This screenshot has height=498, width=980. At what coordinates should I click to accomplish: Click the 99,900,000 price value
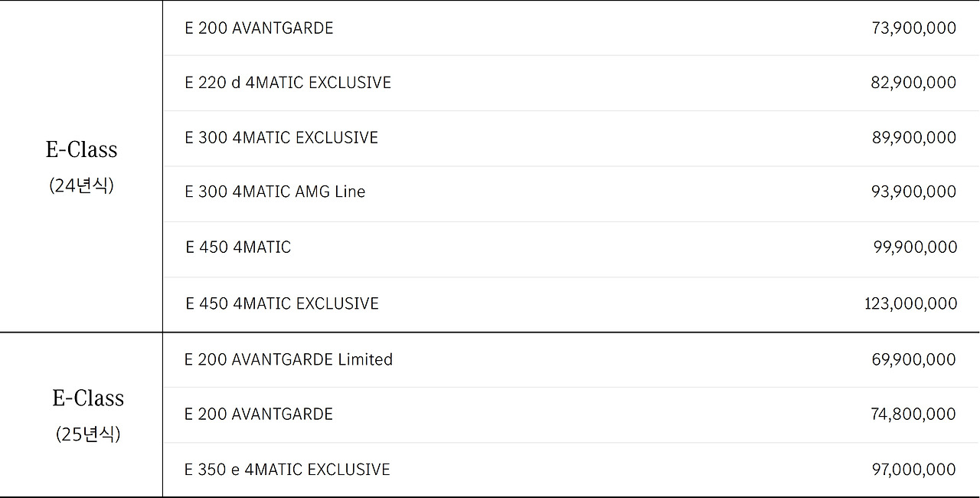point(915,247)
